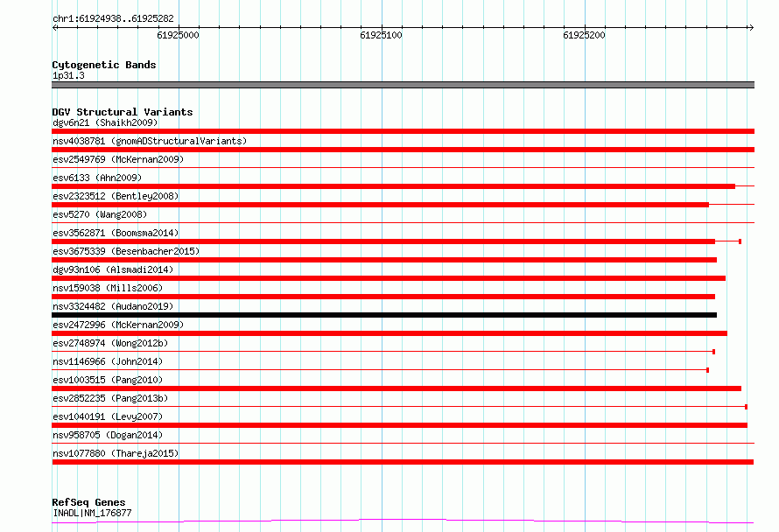
Task: Select the nsv958705 (Dogan2014) label
Action: pos(108,435)
